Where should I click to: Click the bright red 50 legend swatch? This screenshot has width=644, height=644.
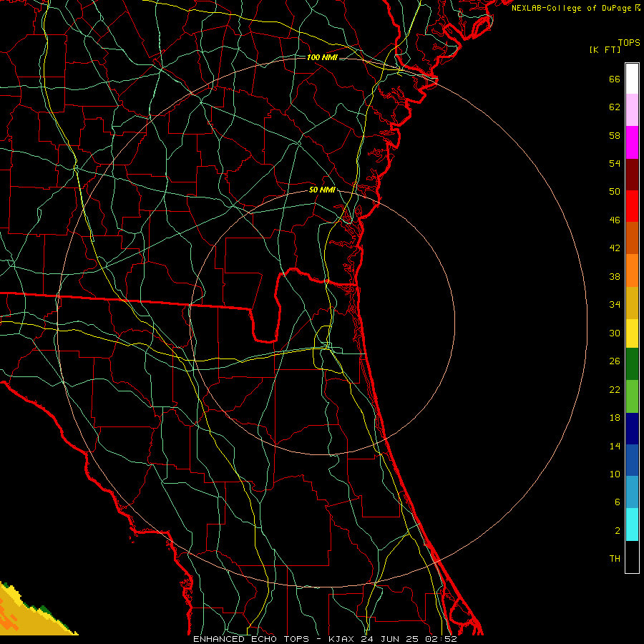(632, 206)
